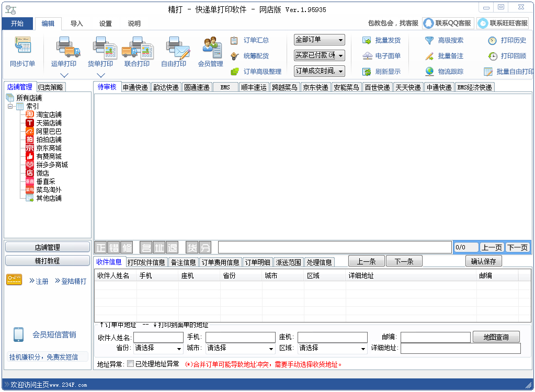Open 联合打印 combined print tool
Screen dimensions: 535x392
[x=137, y=48]
